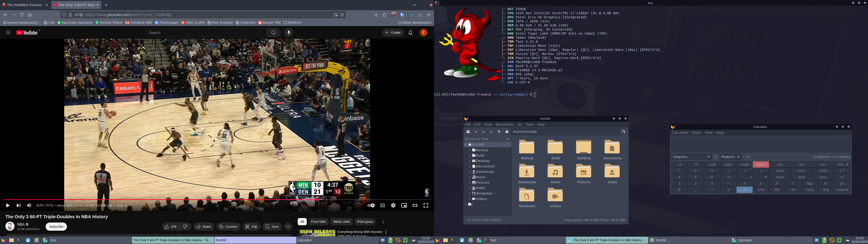Click the YouTube notifications bell

410,33
